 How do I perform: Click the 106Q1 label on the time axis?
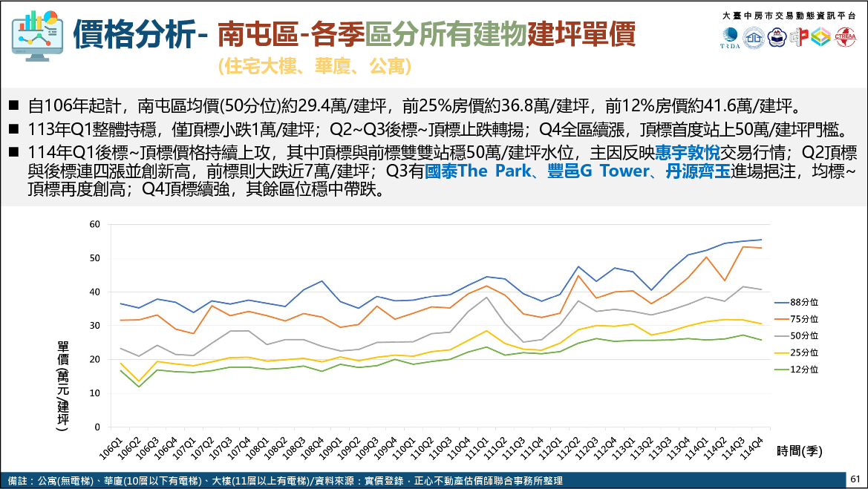[112, 447]
